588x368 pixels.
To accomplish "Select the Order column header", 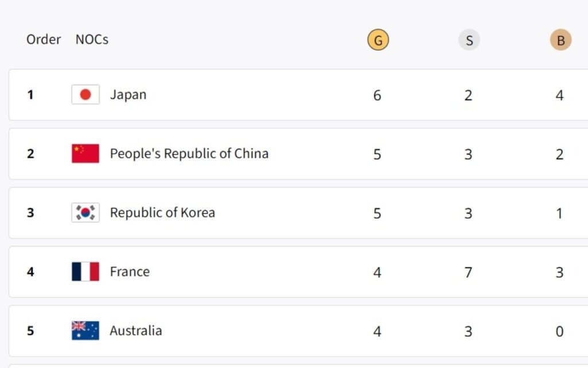I will click(44, 40).
